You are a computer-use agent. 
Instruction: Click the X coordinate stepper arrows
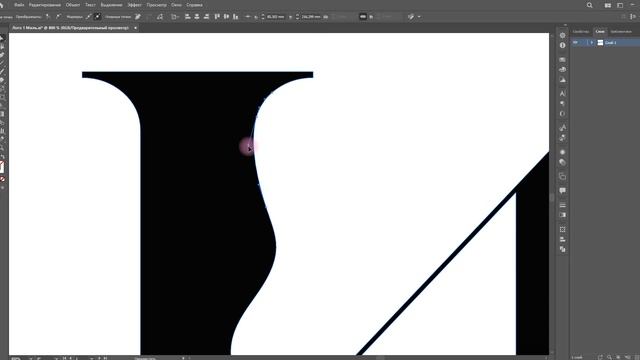[x=263, y=17]
